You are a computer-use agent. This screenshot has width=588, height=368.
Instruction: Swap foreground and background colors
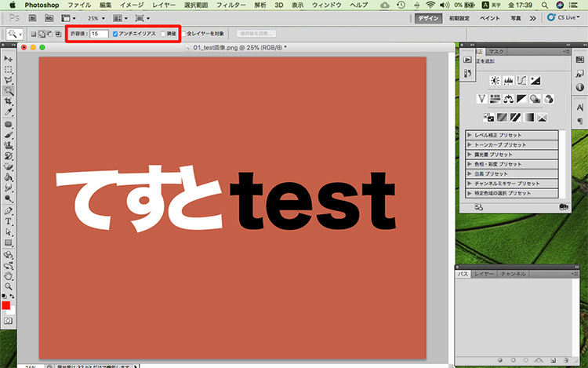(x=12, y=296)
